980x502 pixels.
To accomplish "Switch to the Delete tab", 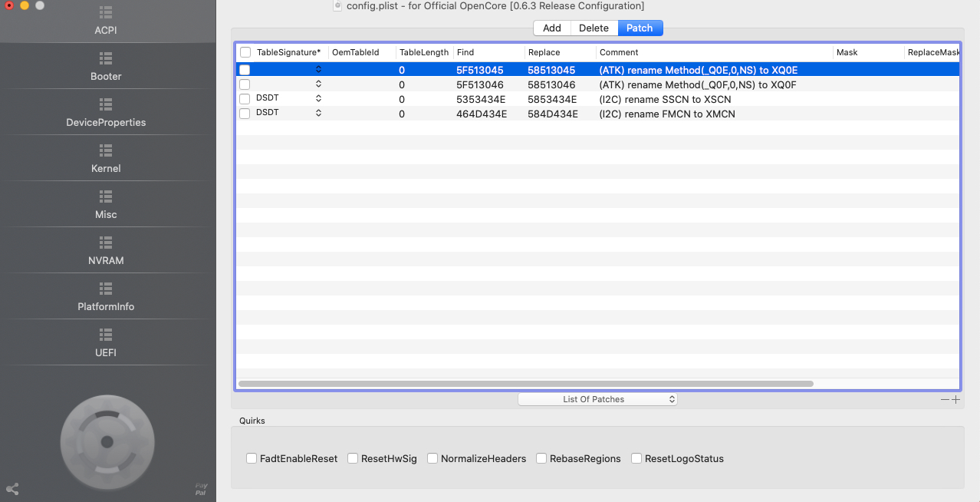I will (594, 28).
